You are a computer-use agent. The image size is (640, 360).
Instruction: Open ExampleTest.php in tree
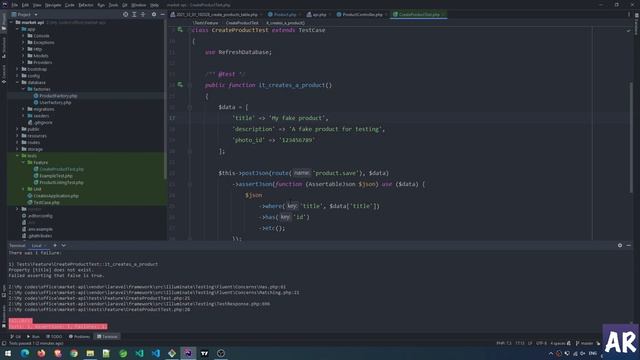(56, 176)
